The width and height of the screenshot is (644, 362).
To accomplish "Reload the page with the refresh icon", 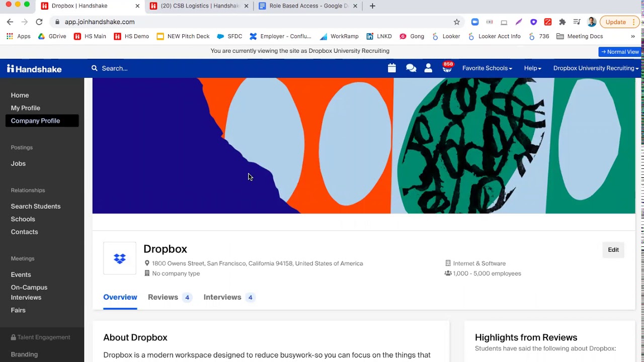I will (39, 22).
